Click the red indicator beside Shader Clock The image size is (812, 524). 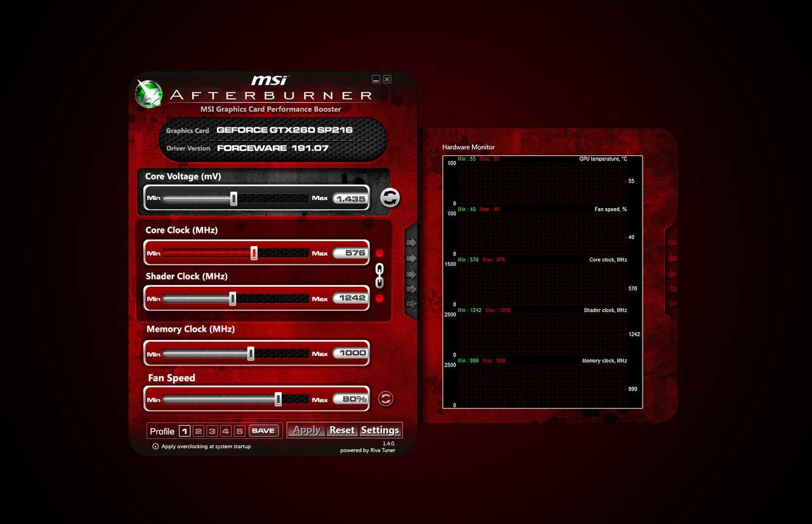coord(379,298)
